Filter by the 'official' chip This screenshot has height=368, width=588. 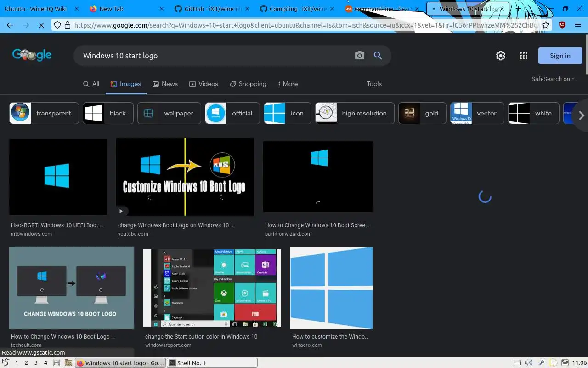[232, 113]
